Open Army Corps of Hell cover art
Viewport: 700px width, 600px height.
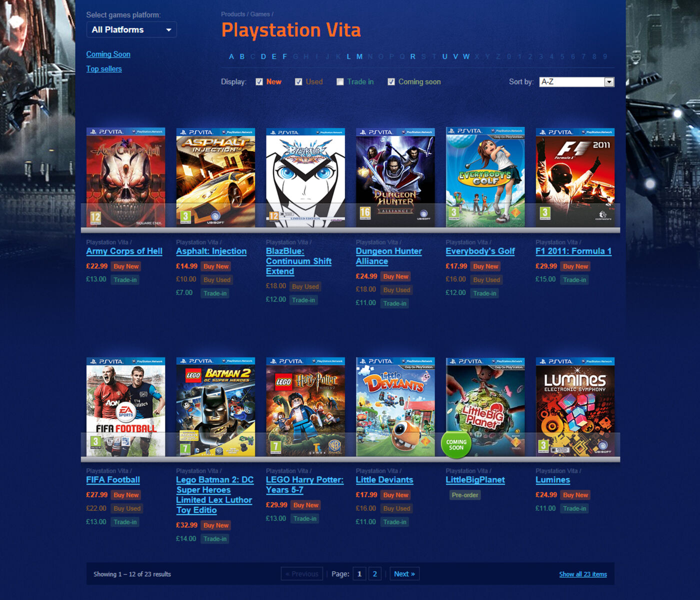coord(125,177)
